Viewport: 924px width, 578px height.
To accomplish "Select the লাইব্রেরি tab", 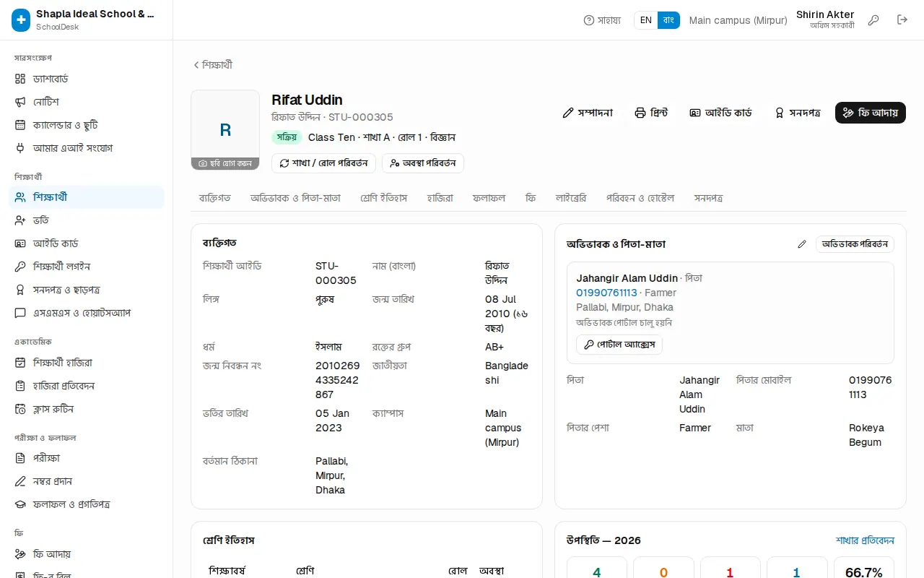I will [x=571, y=198].
